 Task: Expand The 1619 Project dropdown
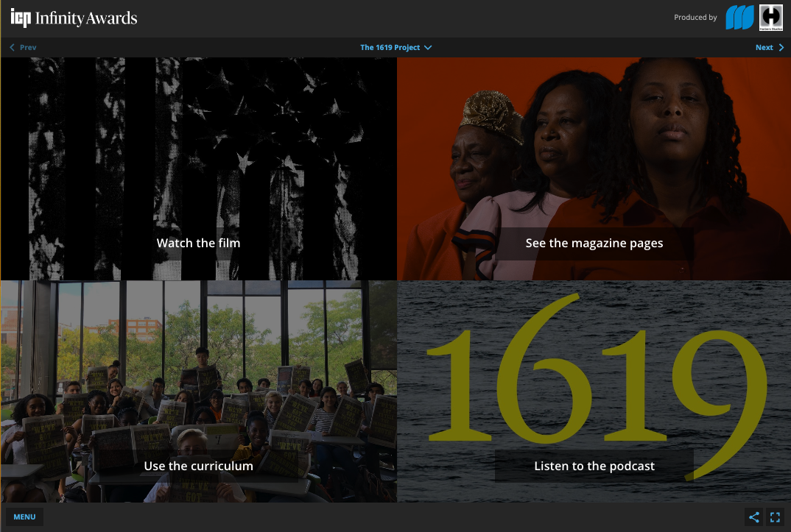(x=396, y=47)
